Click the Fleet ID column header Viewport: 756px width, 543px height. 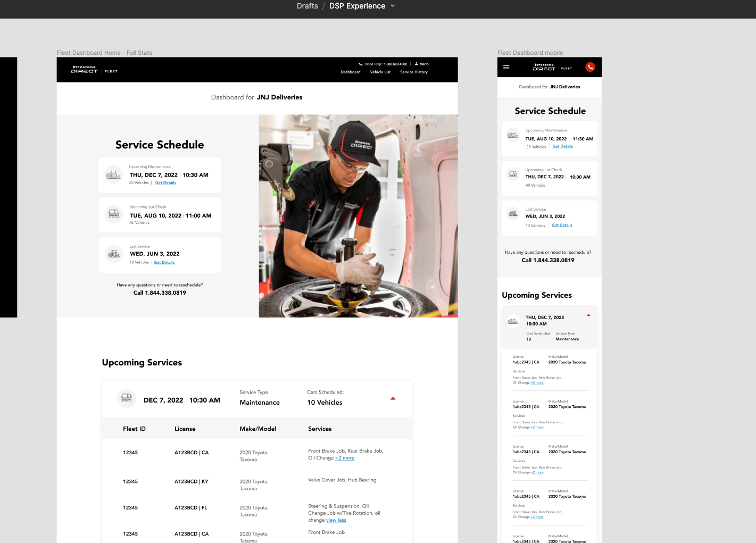pyautogui.click(x=134, y=429)
